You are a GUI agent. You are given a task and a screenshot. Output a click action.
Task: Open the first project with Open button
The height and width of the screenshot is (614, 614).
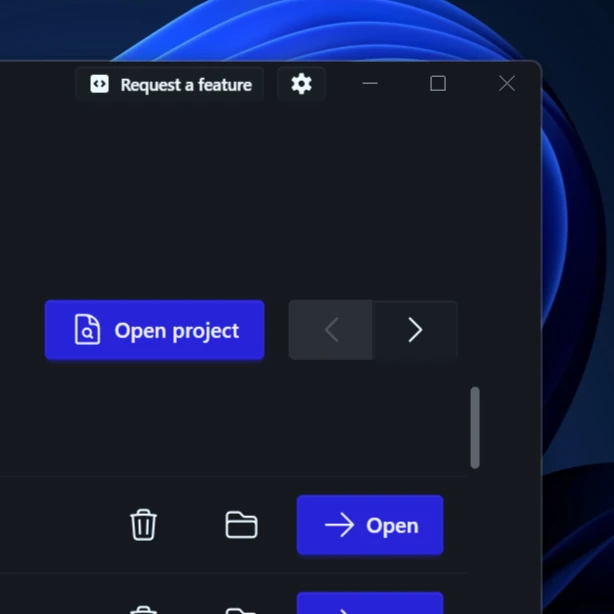click(370, 525)
